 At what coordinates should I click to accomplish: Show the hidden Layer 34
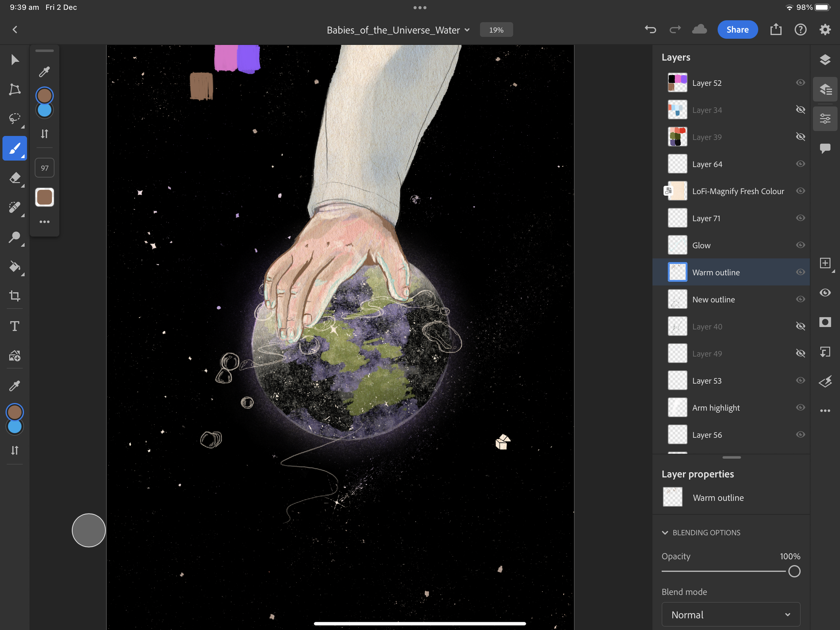click(x=800, y=110)
